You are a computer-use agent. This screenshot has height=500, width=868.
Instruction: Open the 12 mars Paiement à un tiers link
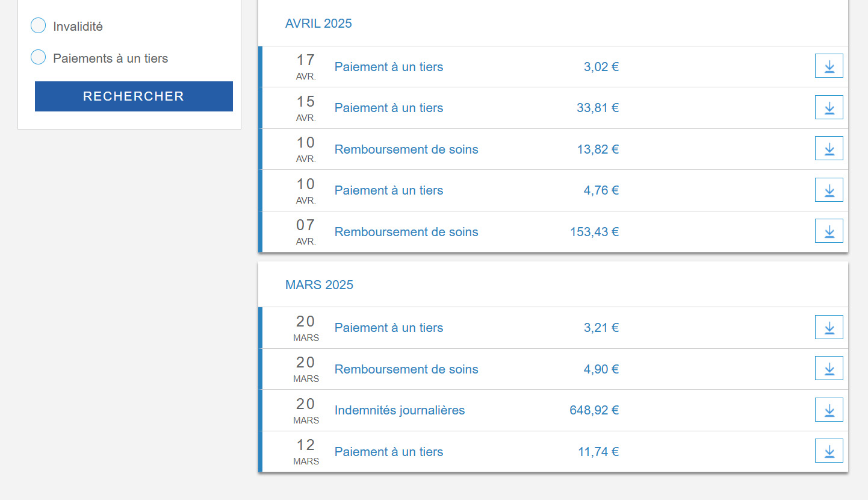389,452
